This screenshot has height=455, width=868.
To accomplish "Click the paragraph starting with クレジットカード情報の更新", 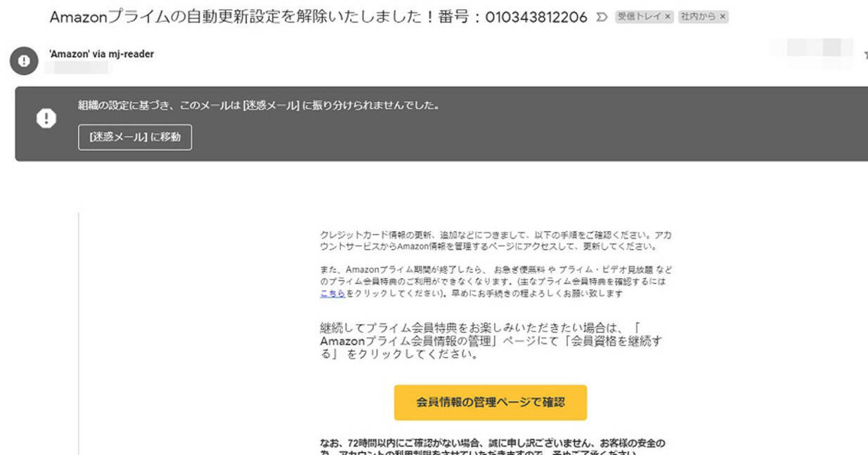I will (495, 241).
